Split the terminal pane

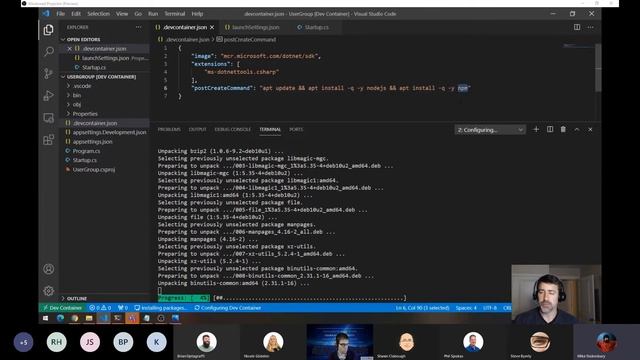[x=550, y=129]
